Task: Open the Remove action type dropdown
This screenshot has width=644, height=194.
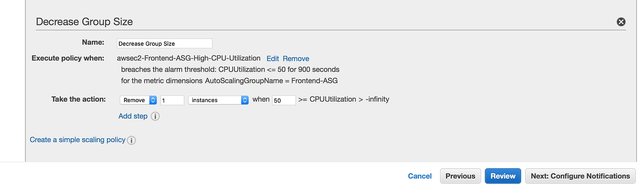Action: 138,100
